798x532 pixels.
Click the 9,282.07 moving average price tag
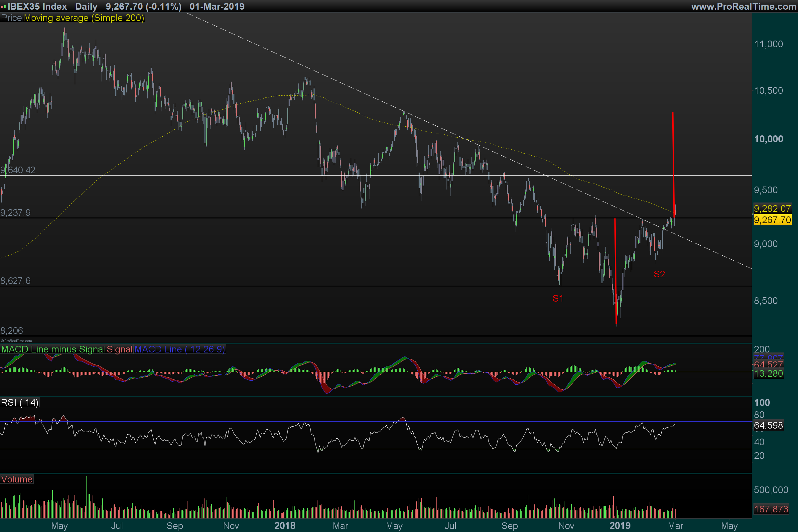(x=772, y=208)
